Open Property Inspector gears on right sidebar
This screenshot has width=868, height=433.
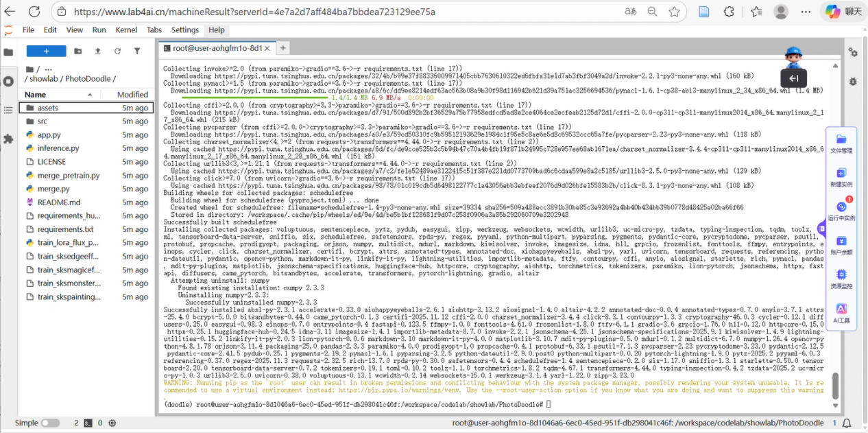[x=853, y=52]
